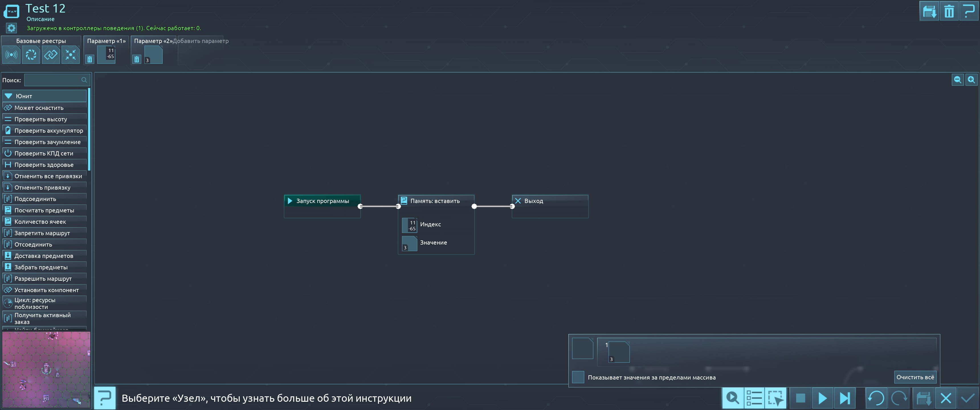Enable 'Показывает значения за пределами массива' checkbox

click(578, 377)
